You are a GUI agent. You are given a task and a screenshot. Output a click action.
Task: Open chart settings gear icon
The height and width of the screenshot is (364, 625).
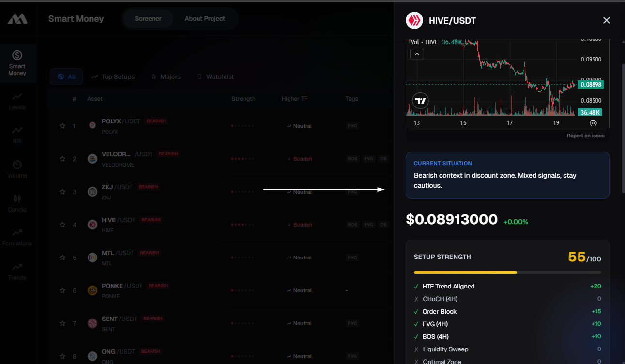(x=594, y=123)
